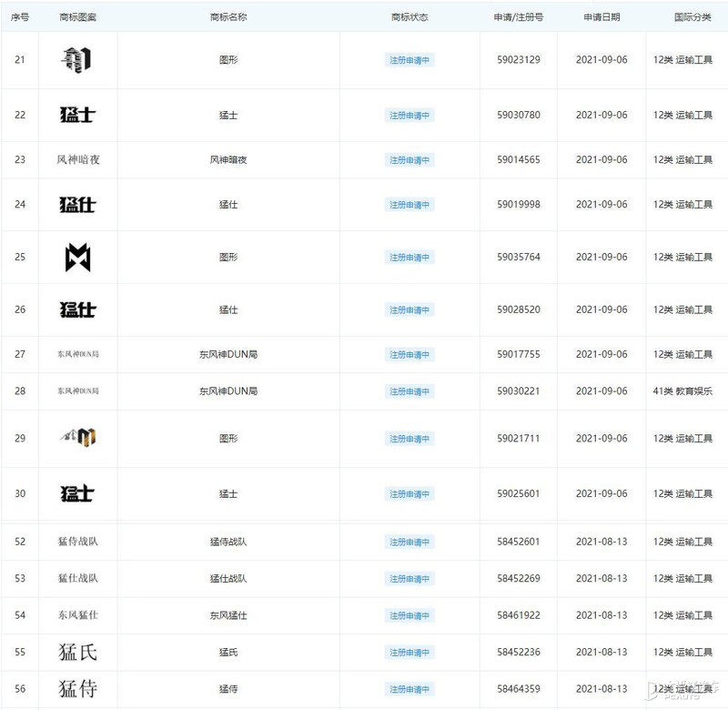The width and height of the screenshot is (728, 710).
Task: Click the 商标名称 column header
Action: [228, 17]
